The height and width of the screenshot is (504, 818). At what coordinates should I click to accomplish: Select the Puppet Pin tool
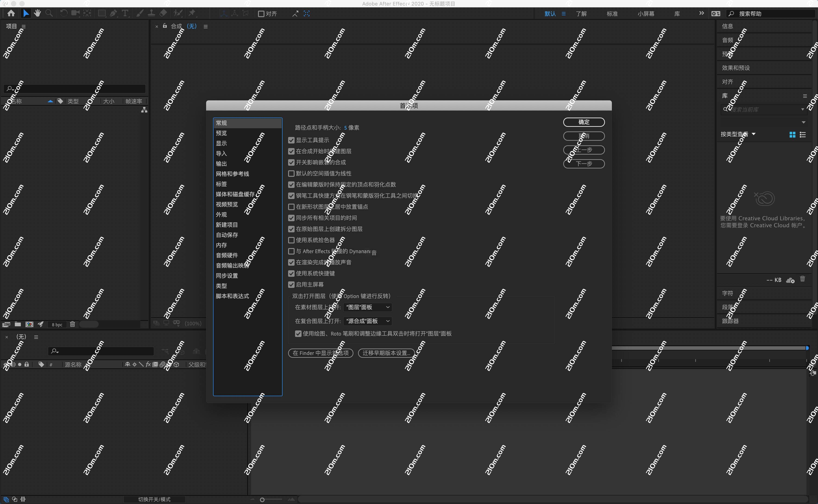pyautogui.click(x=192, y=13)
